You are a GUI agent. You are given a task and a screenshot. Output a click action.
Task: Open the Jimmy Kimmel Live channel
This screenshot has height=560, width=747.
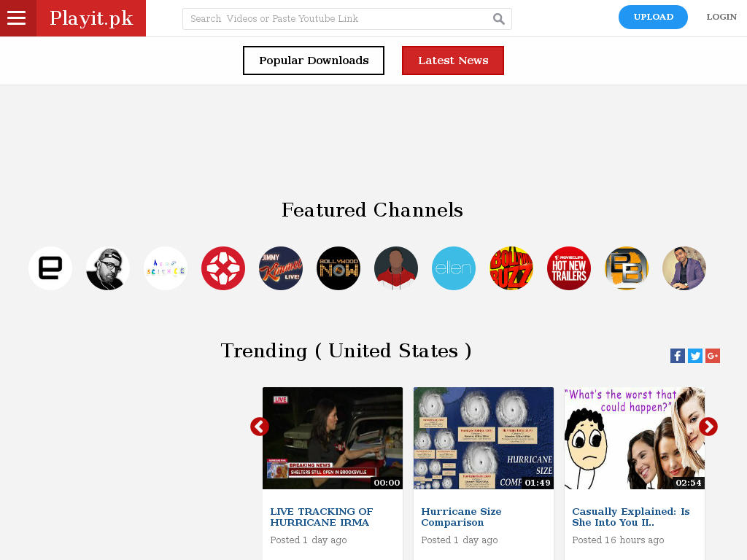coord(281,268)
